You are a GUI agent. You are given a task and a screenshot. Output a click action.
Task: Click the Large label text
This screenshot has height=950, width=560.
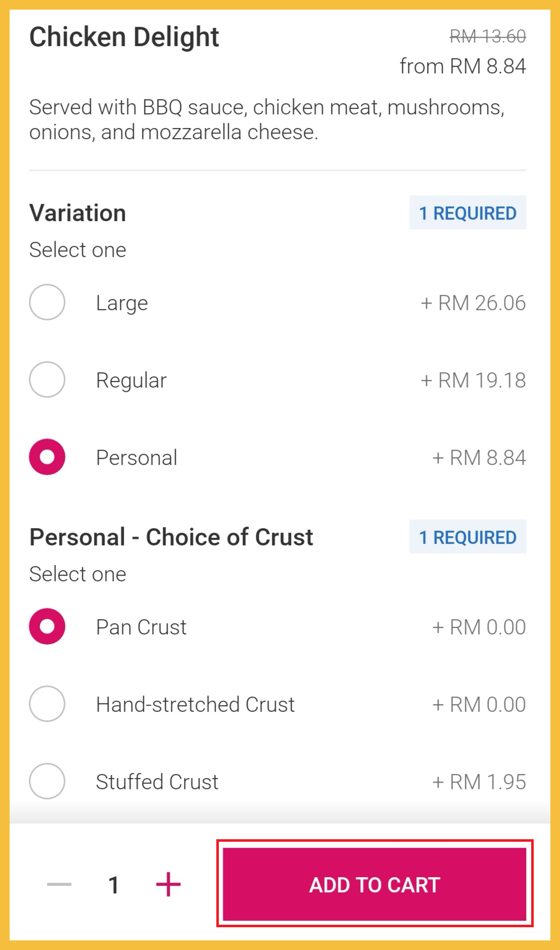(122, 303)
